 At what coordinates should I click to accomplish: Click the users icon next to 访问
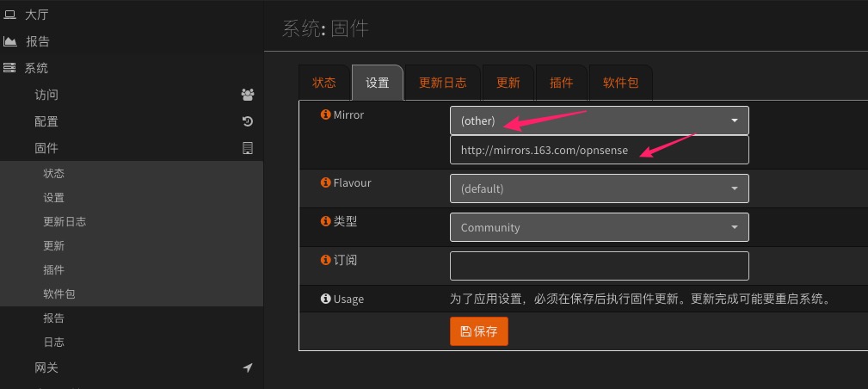click(248, 95)
